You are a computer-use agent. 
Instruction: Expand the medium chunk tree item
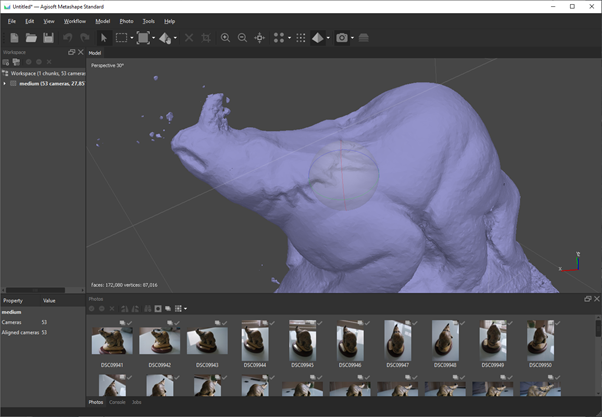point(5,84)
